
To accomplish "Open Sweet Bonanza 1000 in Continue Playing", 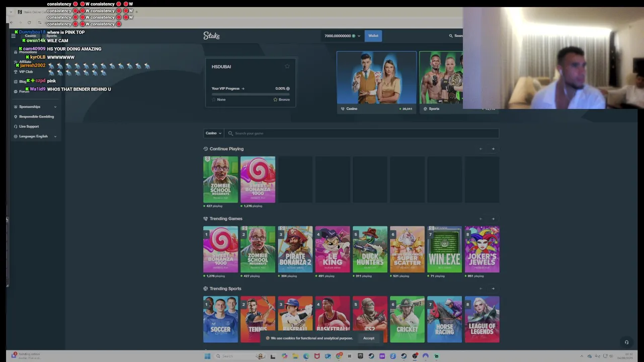I will (x=258, y=179).
